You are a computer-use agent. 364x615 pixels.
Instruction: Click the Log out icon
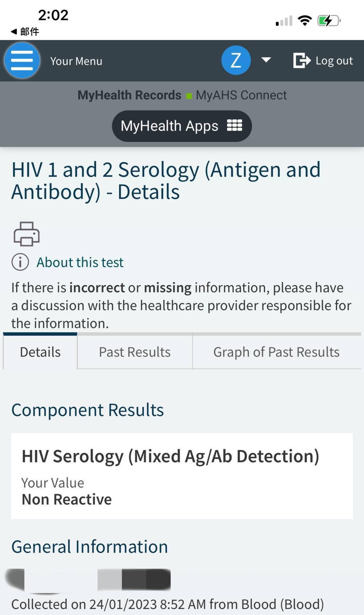click(301, 61)
